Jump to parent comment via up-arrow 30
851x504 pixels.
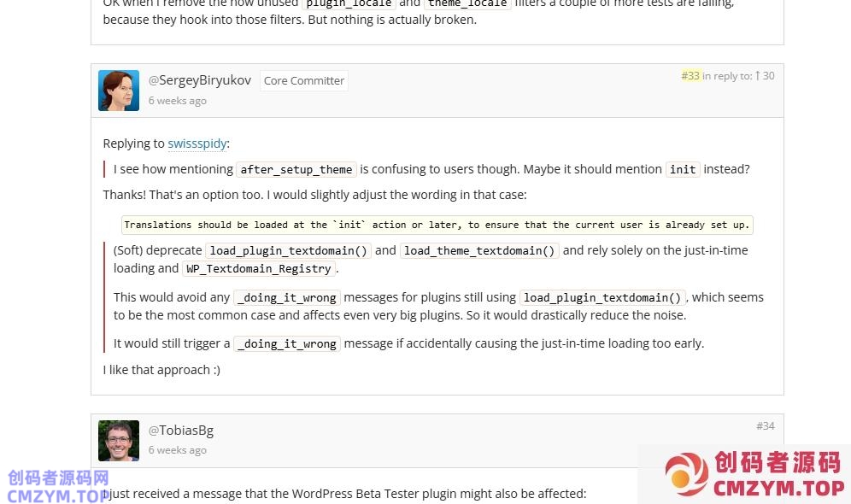point(765,76)
